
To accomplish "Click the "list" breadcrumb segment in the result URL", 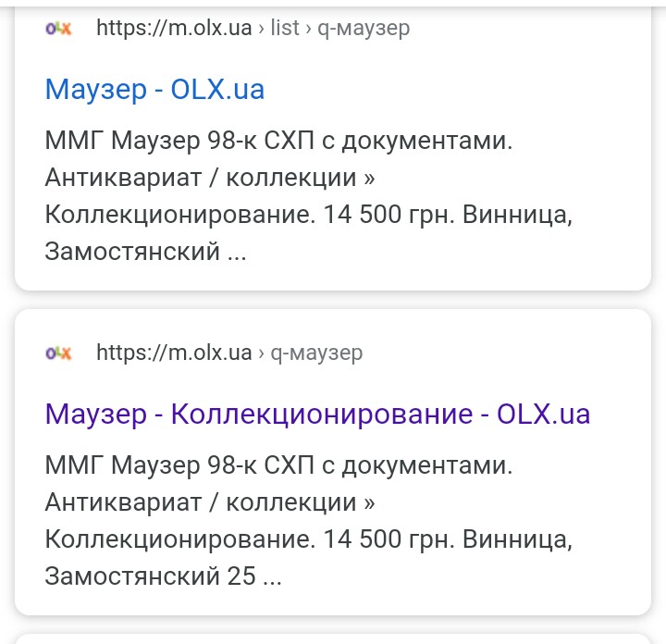I will (285, 28).
